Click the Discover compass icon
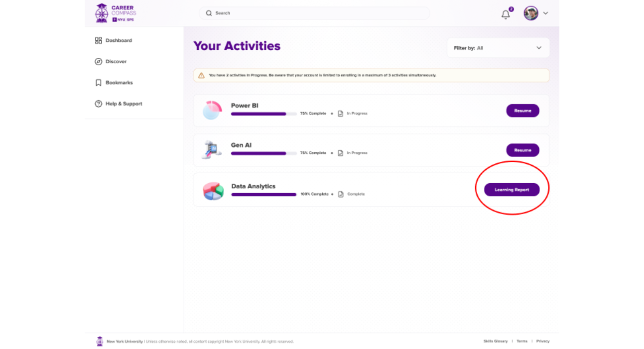This screenshot has height=349, width=644. click(x=99, y=62)
